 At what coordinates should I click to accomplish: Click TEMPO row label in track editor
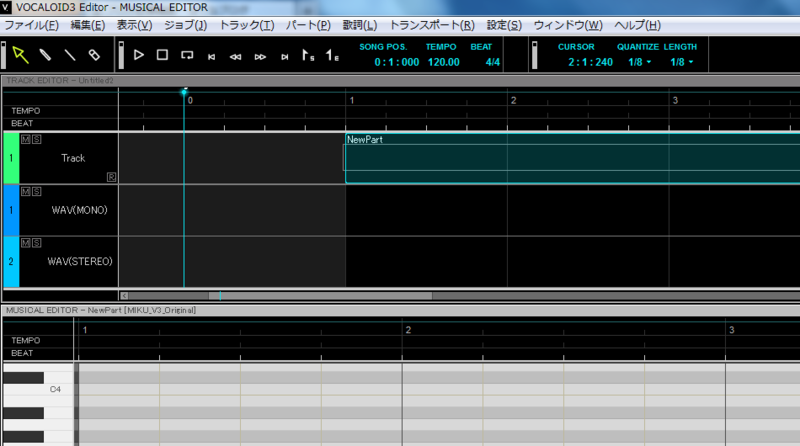26,111
